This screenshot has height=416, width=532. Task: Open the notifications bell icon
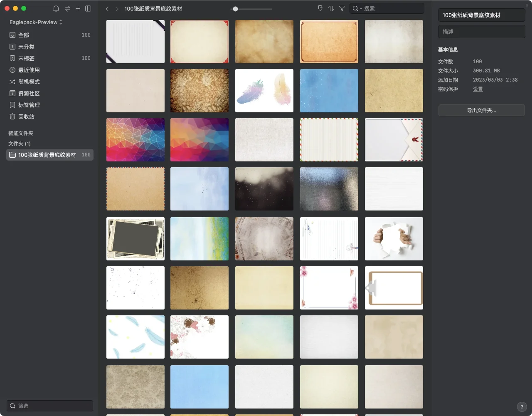(56, 9)
